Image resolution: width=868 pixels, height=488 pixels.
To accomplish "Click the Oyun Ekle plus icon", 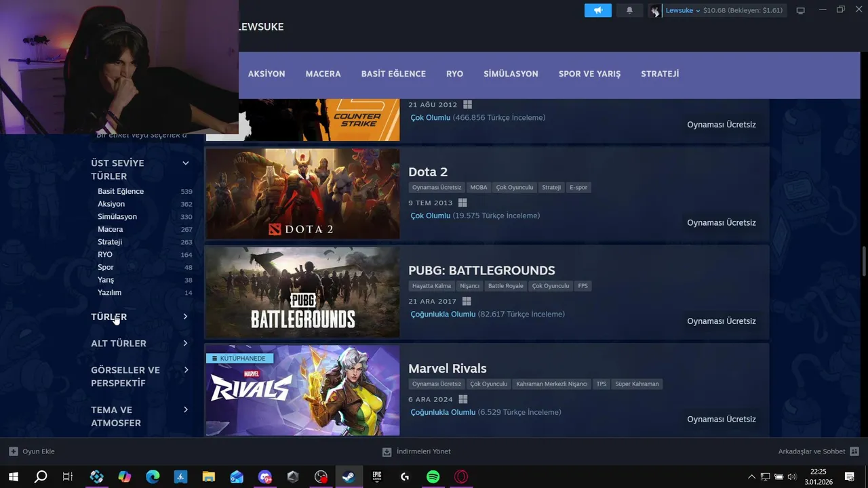I will (14, 451).
